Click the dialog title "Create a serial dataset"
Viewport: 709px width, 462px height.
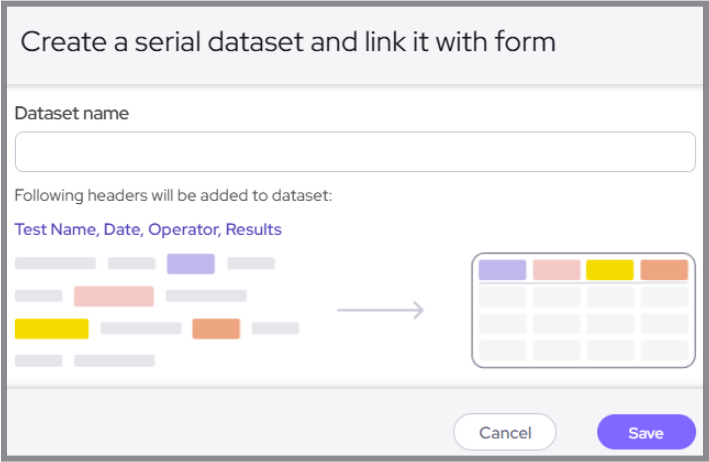(x=288, y=41)
